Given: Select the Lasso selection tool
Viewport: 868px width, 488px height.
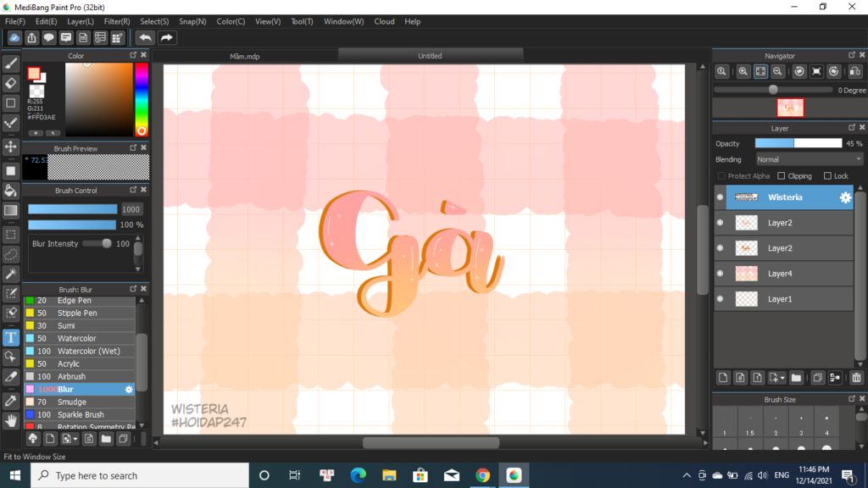Looking at the screenshot, I should coord(10,254).
